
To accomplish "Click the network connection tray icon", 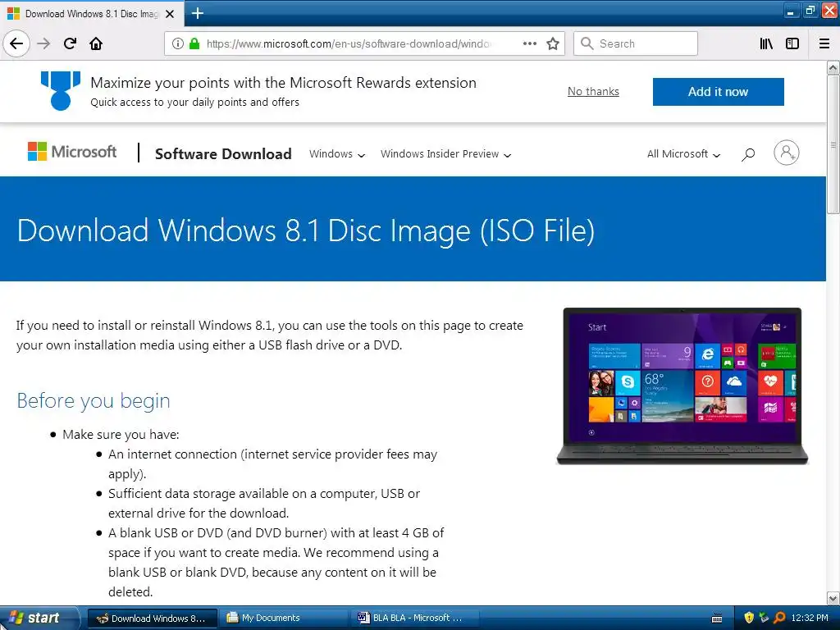I will (x=764, y=618).
